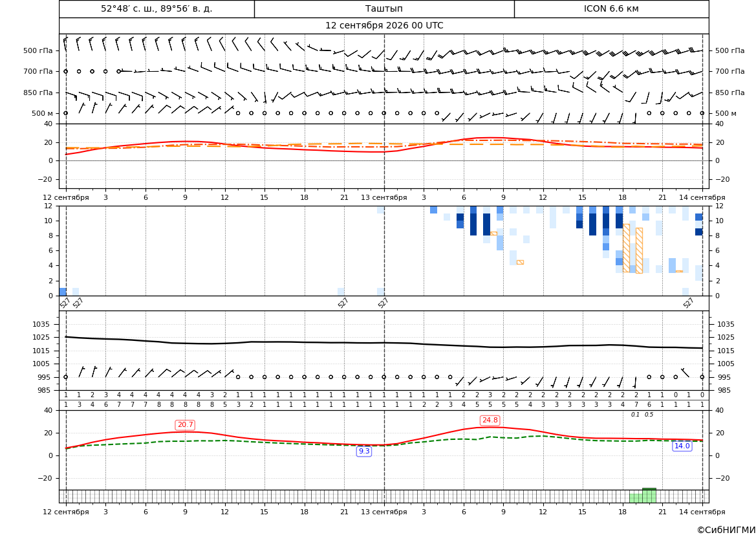Click the 12 сентября 2026 00 UTC date header
756x535 pixels.
384,26
